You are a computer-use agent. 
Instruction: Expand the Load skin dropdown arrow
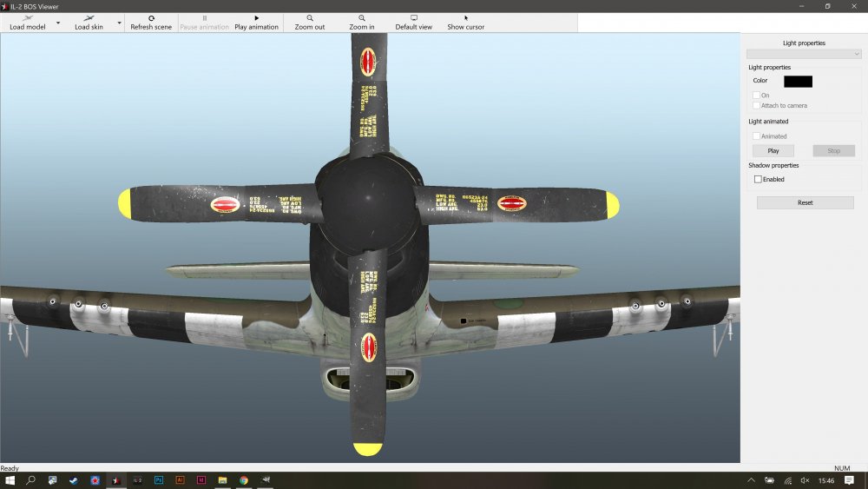(119, 23)
